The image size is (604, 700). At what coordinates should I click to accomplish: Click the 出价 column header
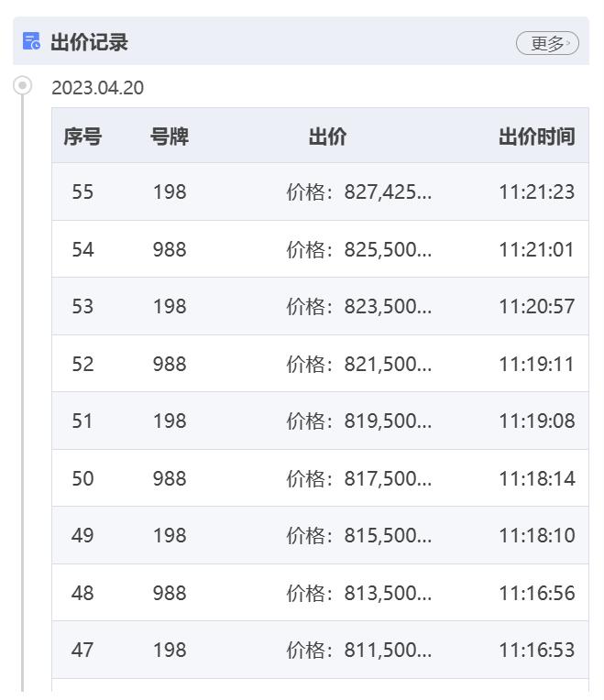[328, 137]
